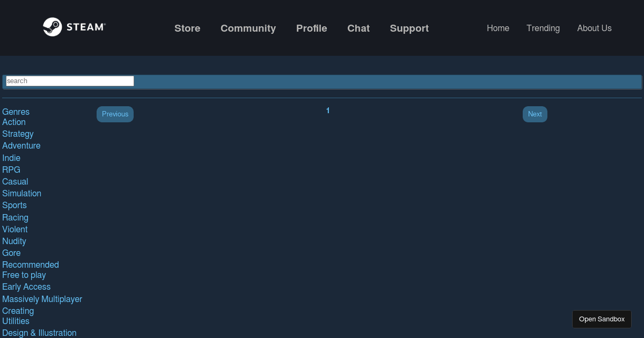
Task: Filter by RPG genre
Action: click(x=11, y=170)
